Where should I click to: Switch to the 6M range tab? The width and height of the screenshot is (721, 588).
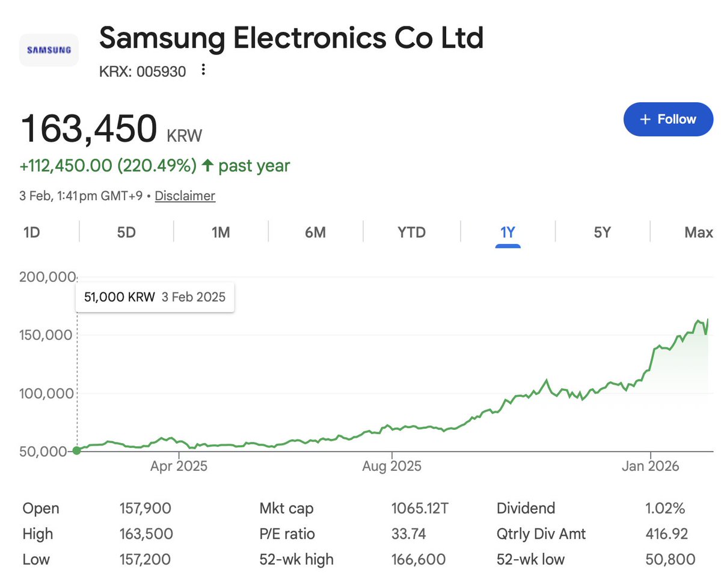[x=315, y=232]
